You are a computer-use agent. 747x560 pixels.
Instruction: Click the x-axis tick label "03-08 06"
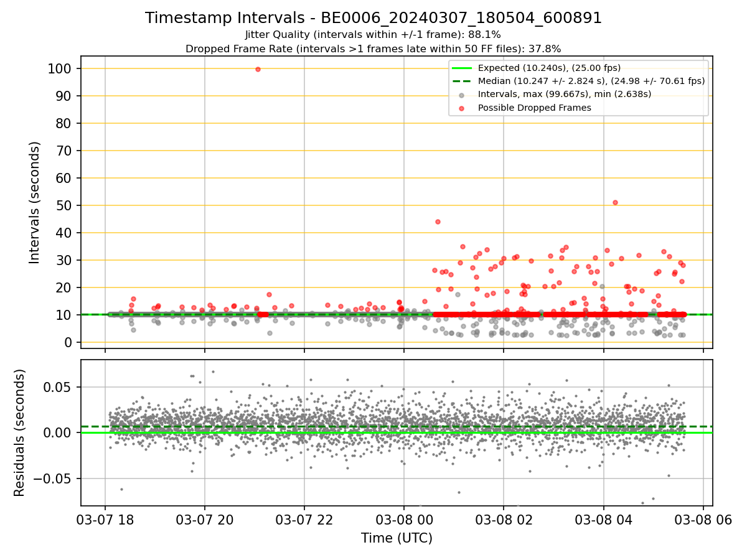[703, 520]
